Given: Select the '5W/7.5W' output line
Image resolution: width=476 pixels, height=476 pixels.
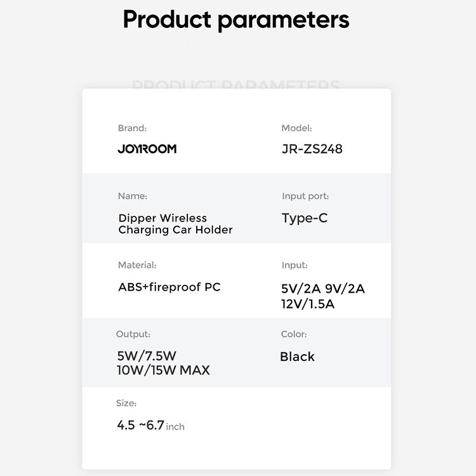Looking at the screenshot, I should 147,356.
